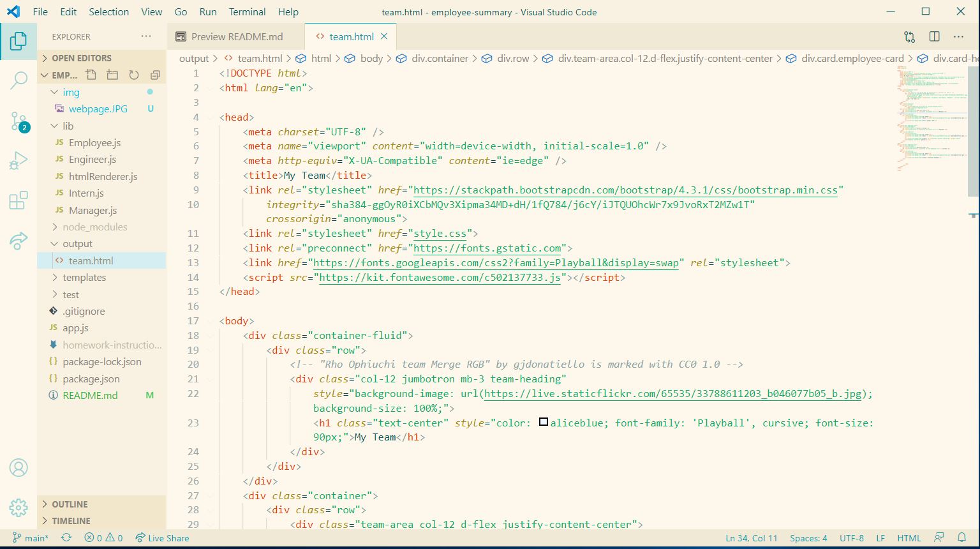Open the Explorer view in activity bar

[x=19, y=41]
